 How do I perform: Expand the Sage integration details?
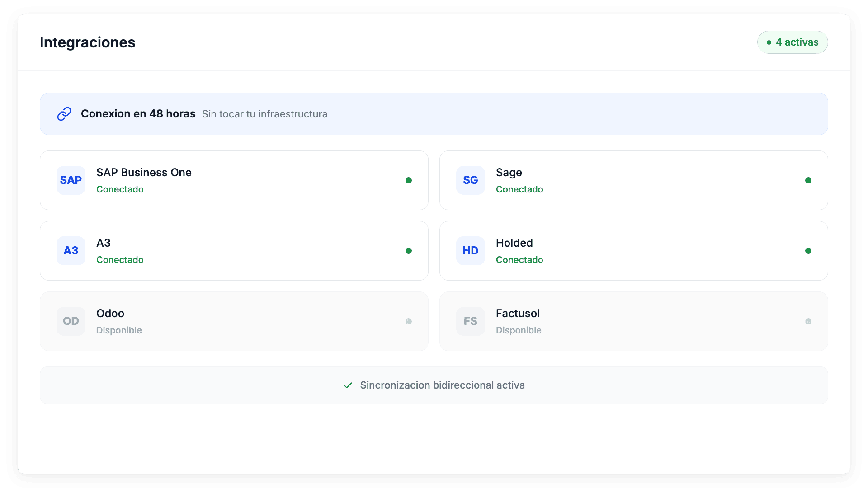[x=633, y=180]
